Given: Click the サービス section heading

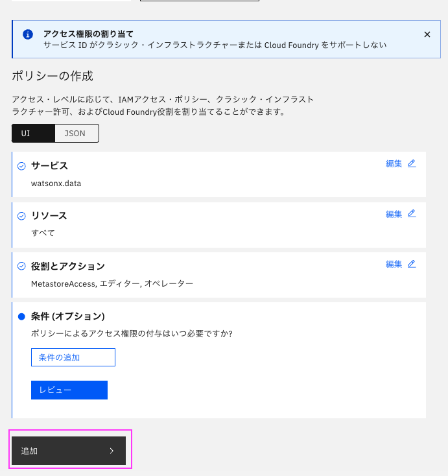Looking at the screenshot, I should [x=49, y=166].
